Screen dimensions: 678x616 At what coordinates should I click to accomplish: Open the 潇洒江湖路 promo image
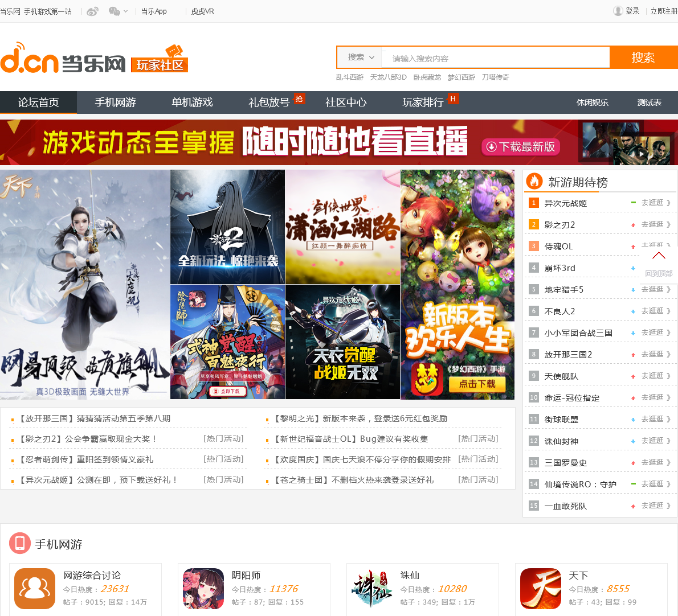(342, 227)
